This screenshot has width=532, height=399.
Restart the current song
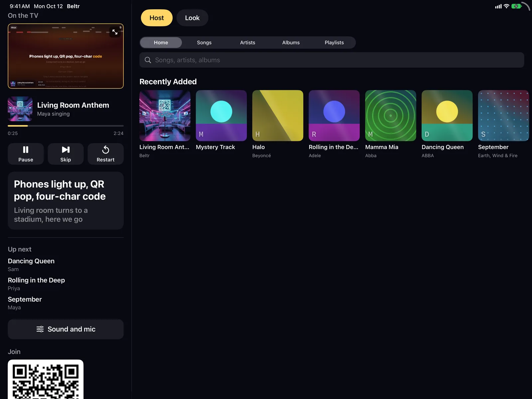[x=105, y=154]
